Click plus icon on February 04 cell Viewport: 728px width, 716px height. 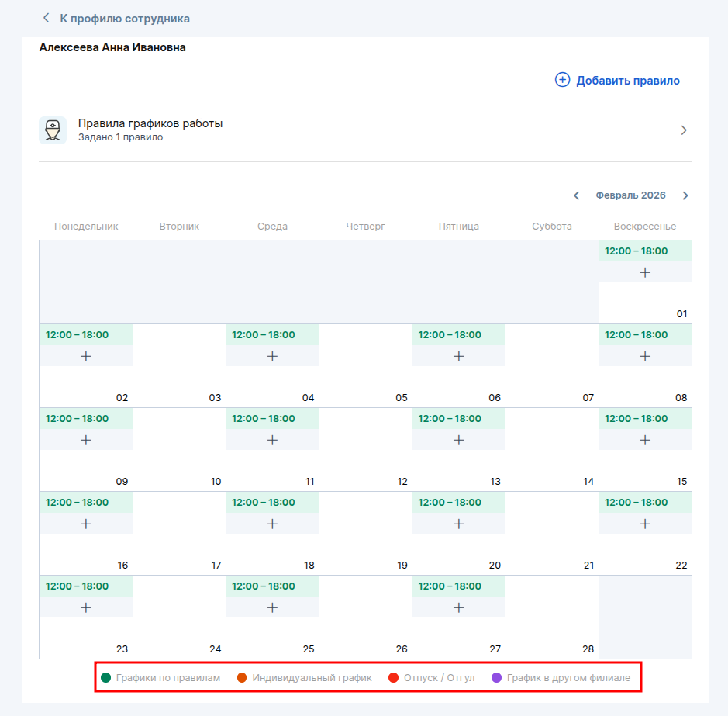(x=272, y=356)
